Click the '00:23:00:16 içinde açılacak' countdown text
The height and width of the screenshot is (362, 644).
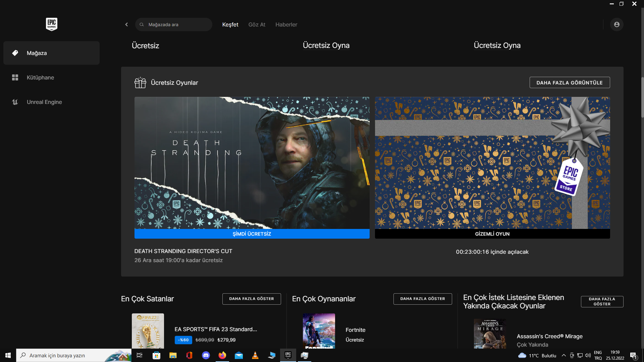(492, 252)
